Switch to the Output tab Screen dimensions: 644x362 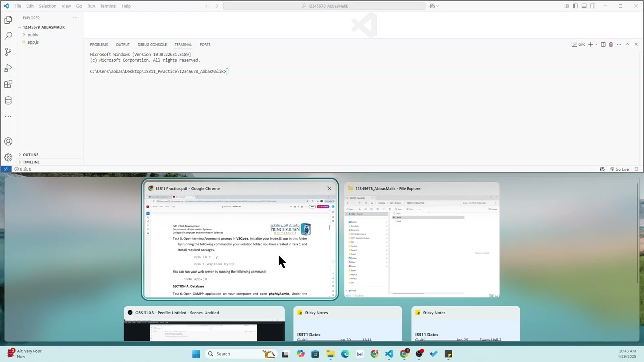click(123, 44)
